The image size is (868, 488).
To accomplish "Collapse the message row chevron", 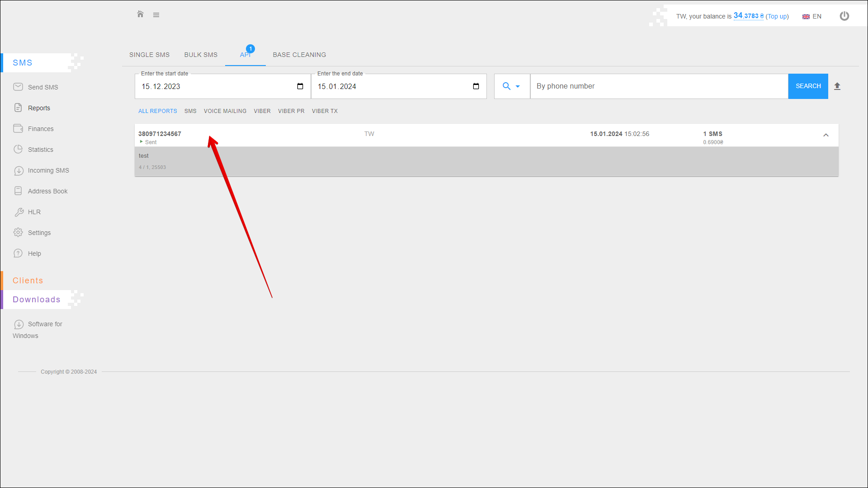I will coord(826,135).
